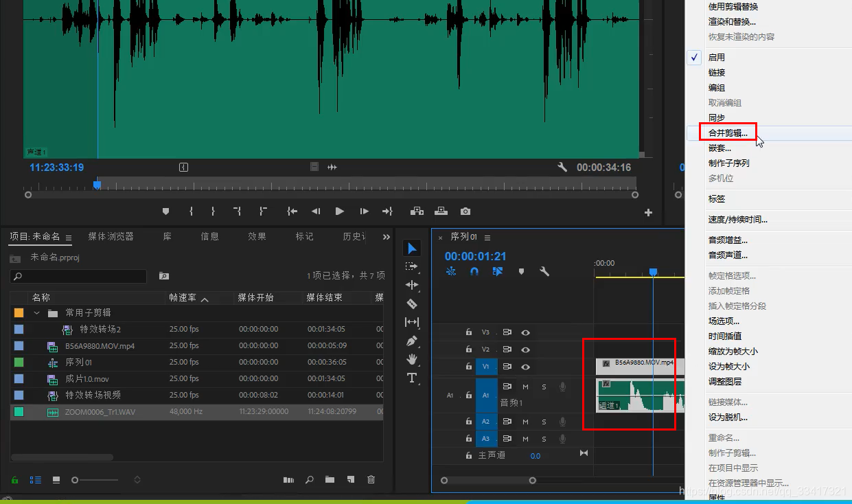Image resolution: width=852 pixels, height=504 pixels.
Task: Toggle sync lock on V2 track
Action: (507, 350)
